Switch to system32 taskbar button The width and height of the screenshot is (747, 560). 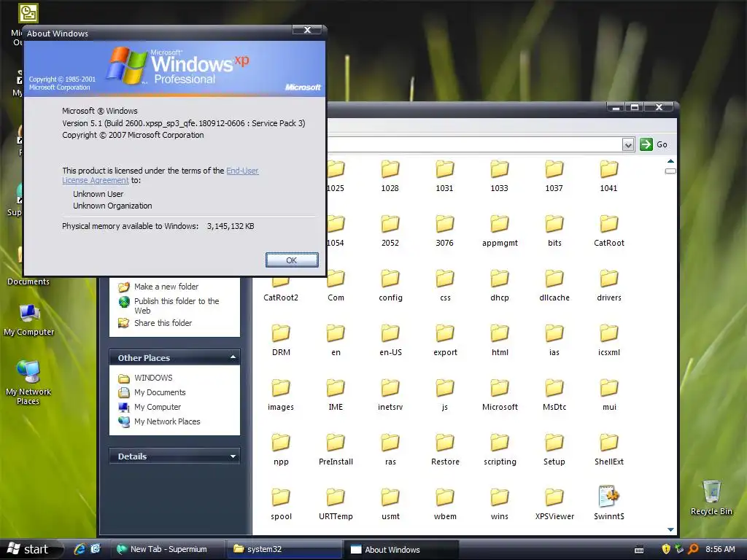285,549
